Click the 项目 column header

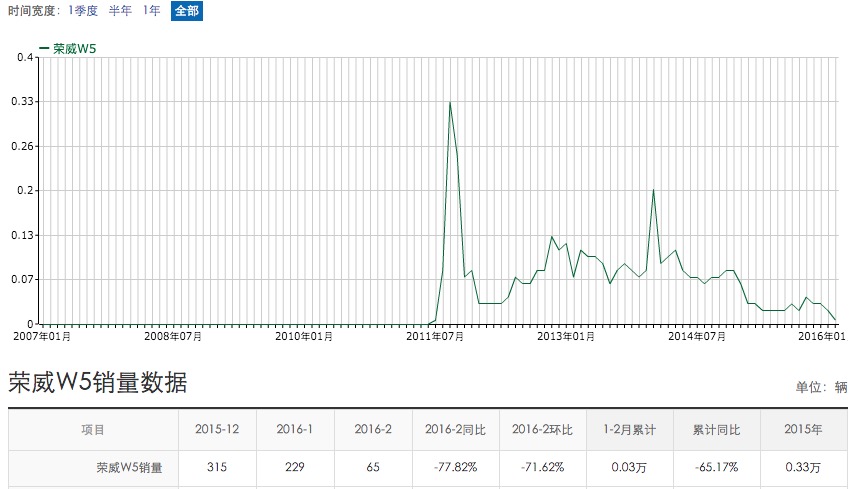93,430
